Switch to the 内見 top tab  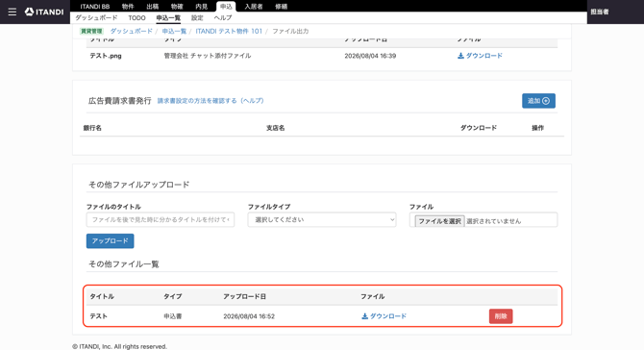(x=201, y=6)
